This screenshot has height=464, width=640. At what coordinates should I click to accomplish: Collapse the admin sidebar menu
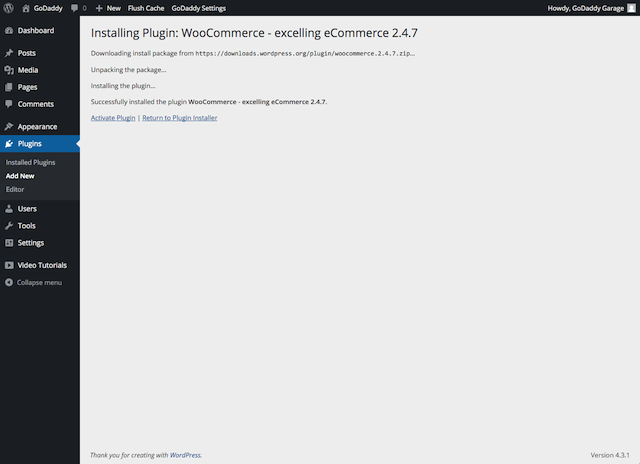[x=33, y=282]
